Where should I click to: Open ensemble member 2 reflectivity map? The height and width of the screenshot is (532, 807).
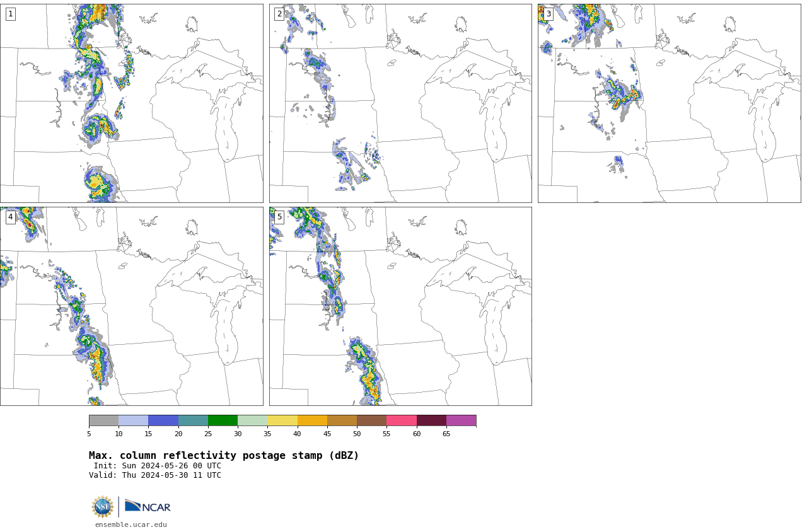pyautogui.click(x=400, y=103)
